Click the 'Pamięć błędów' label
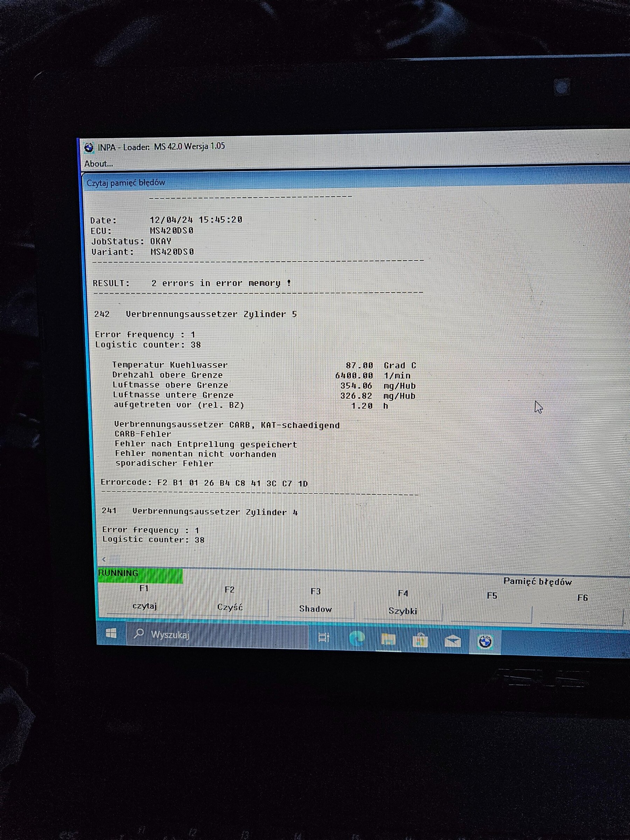This screenshot has width=630, height=840. [x=537, y=581]
